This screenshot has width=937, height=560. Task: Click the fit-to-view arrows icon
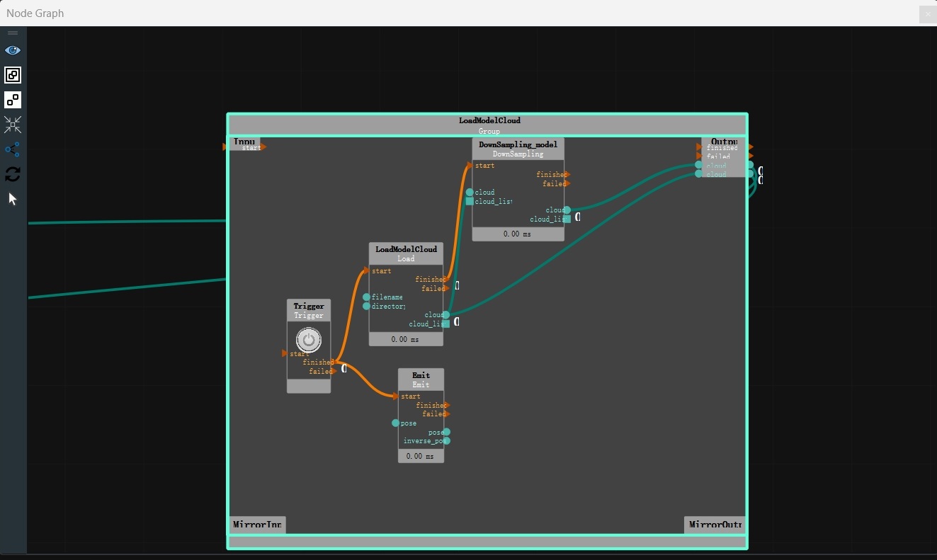(x=13, y=125)
